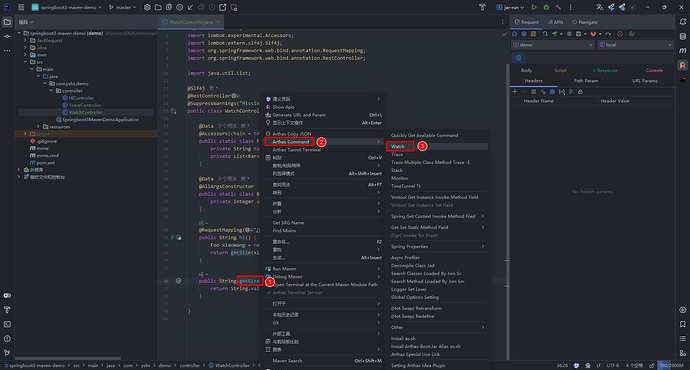This screenshot has width=690, height=370.
Task: Click the remove header minus icon
Action: [524, 92]
